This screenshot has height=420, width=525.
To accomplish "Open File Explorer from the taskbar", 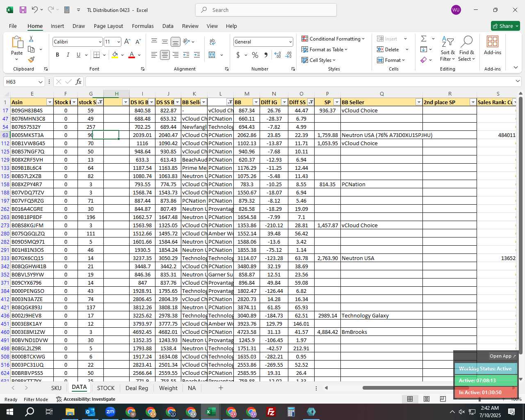I will click(70, 412).
